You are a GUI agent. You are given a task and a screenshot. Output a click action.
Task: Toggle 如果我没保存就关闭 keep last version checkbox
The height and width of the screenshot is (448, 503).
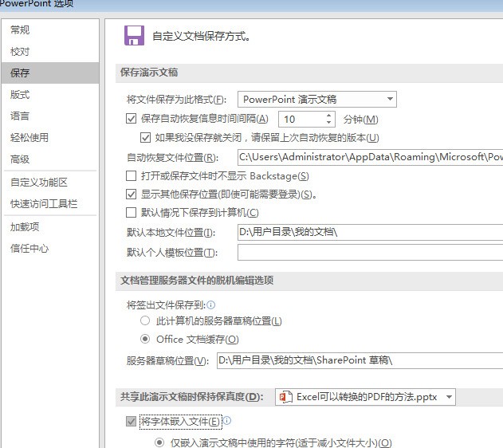click(x=145, y=138)
